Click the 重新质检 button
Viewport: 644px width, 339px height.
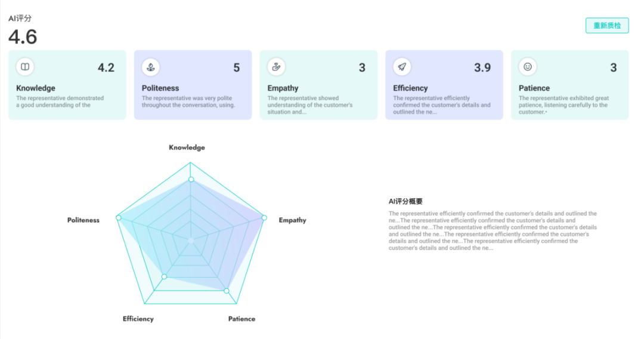tap(606, 26)
